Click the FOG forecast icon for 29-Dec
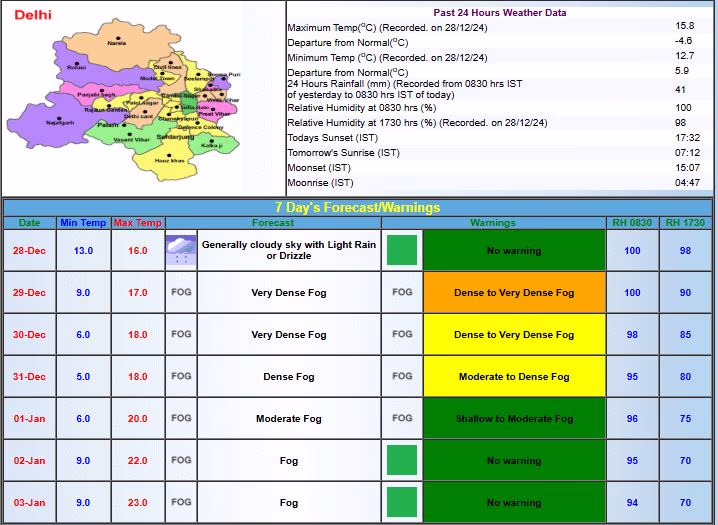This screenshot has height=525, width=718. click(181, 293)
